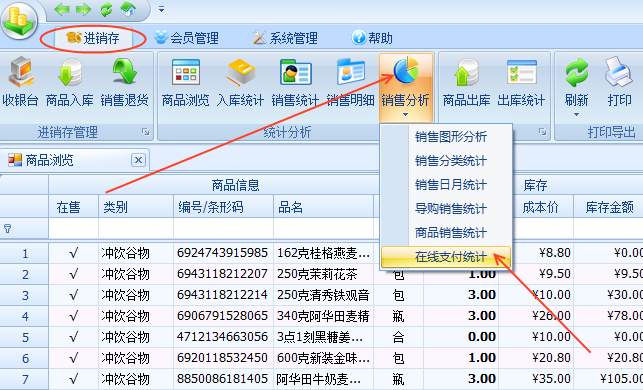
Task: Click the 刷新 refresh ribbon button
Action: click(577, 82)
